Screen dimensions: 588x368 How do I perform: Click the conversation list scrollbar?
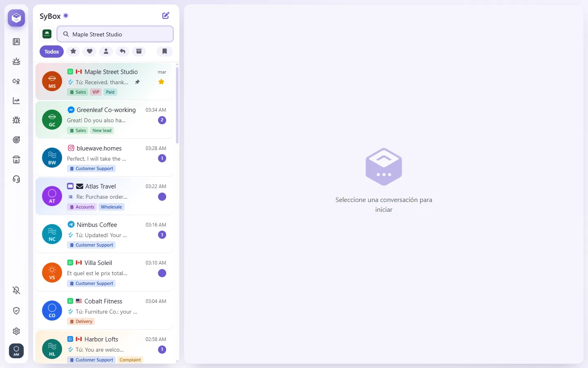(x=177, y=105)
